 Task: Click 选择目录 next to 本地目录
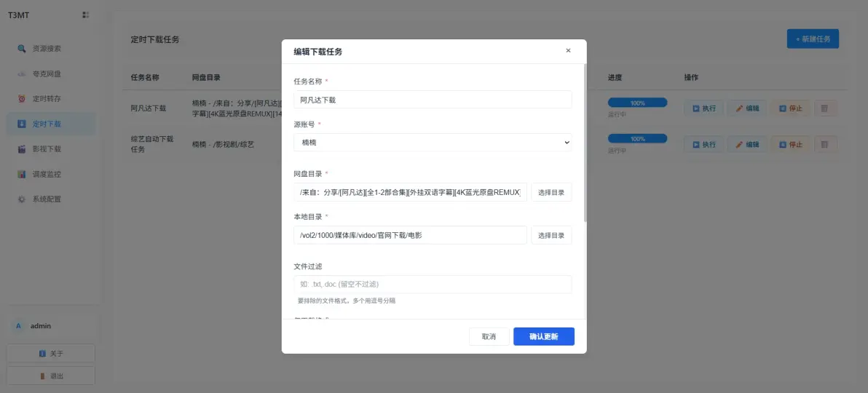coord(551,234)
